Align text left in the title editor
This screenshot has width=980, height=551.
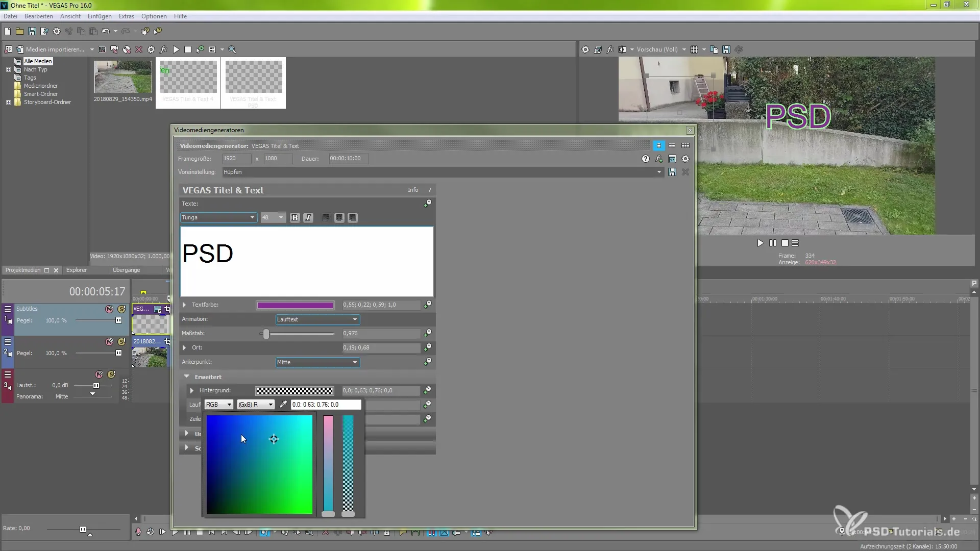pos(326,217)
